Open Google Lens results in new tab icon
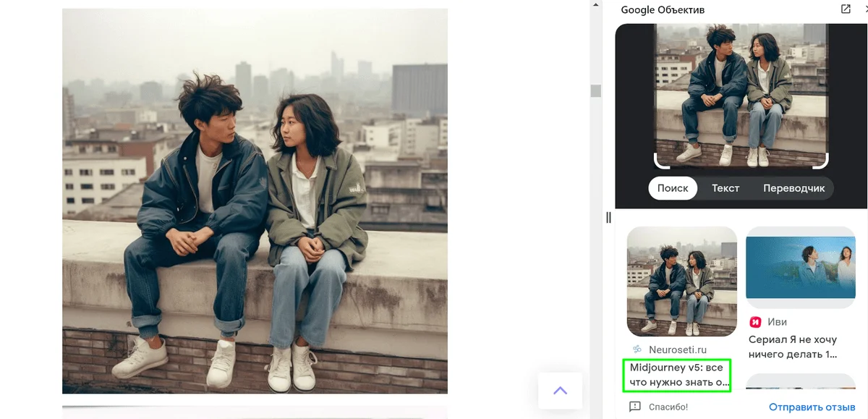Viewport: 868px width, 419px height. [x=846, y=9]
